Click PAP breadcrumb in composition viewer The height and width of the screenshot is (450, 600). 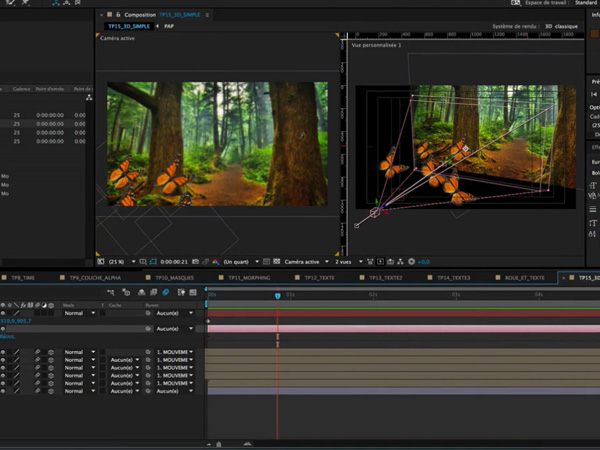169,26
